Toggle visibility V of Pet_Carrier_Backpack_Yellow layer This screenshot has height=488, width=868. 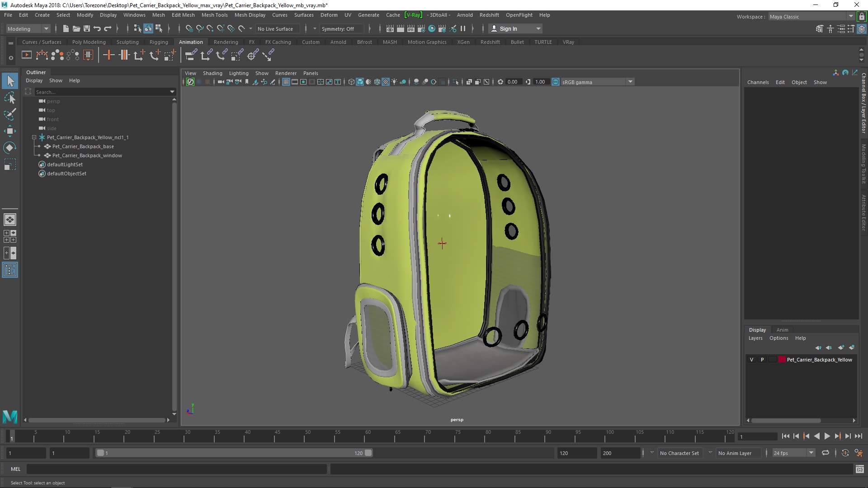tap(751, 360)
